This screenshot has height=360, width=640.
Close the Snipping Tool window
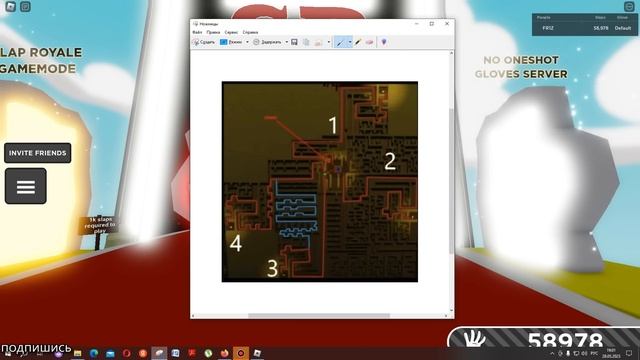447,24
